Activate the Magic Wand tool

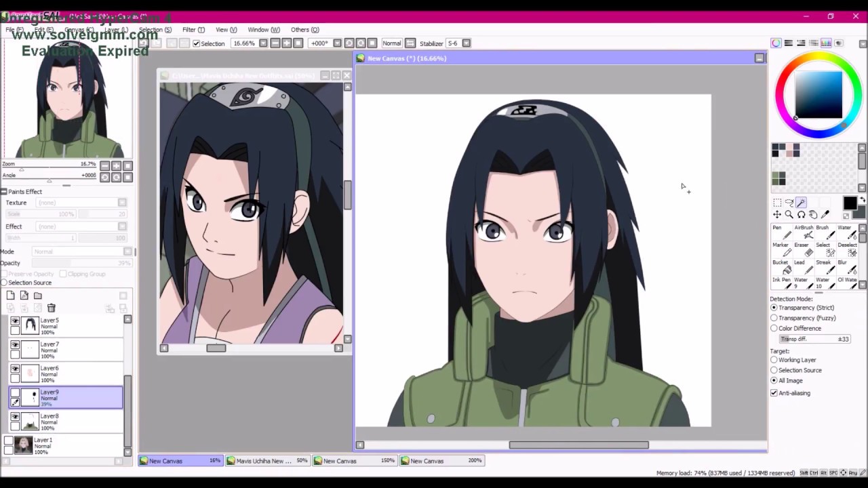[x=802, y=203]
